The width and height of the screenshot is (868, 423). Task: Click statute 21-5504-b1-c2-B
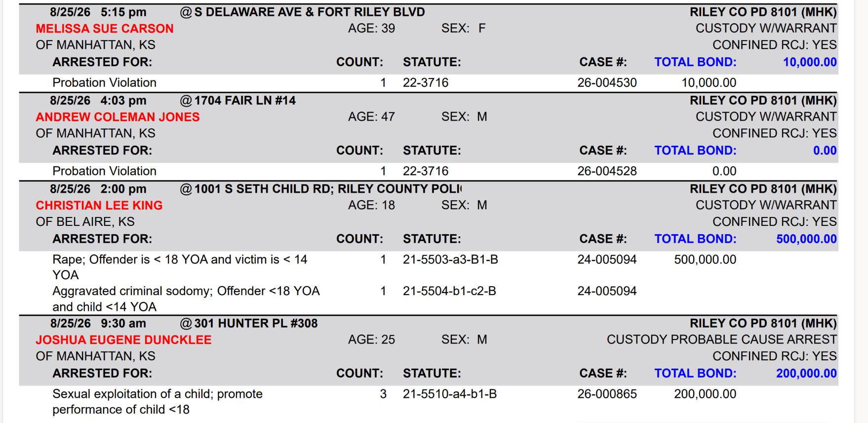(449, 291)
